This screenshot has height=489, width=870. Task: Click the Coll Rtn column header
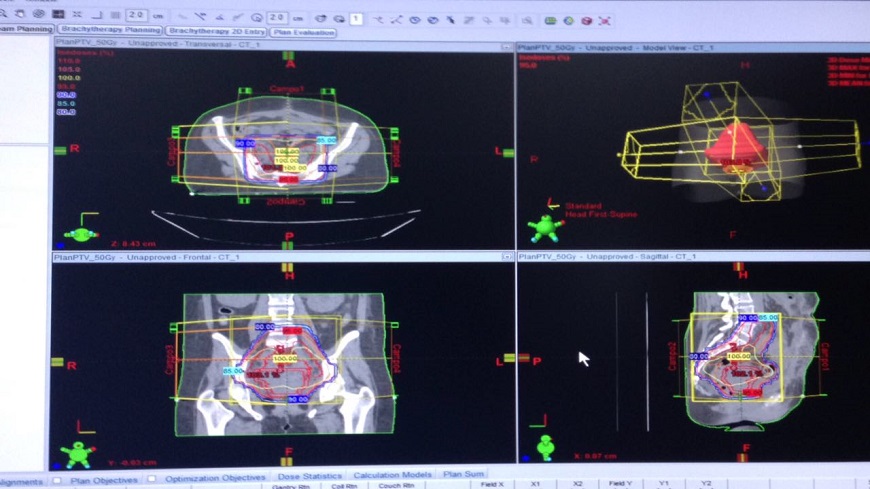click(344, 486)
